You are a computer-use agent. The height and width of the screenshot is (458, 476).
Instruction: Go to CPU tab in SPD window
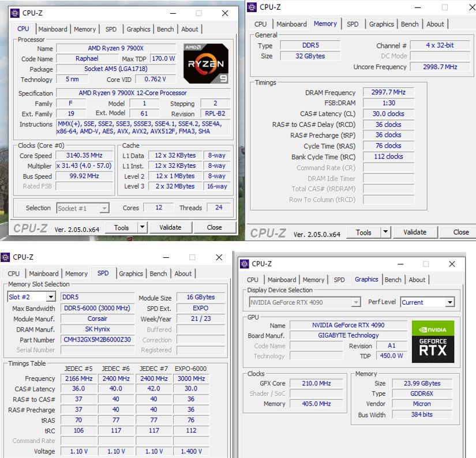(14, 273)
